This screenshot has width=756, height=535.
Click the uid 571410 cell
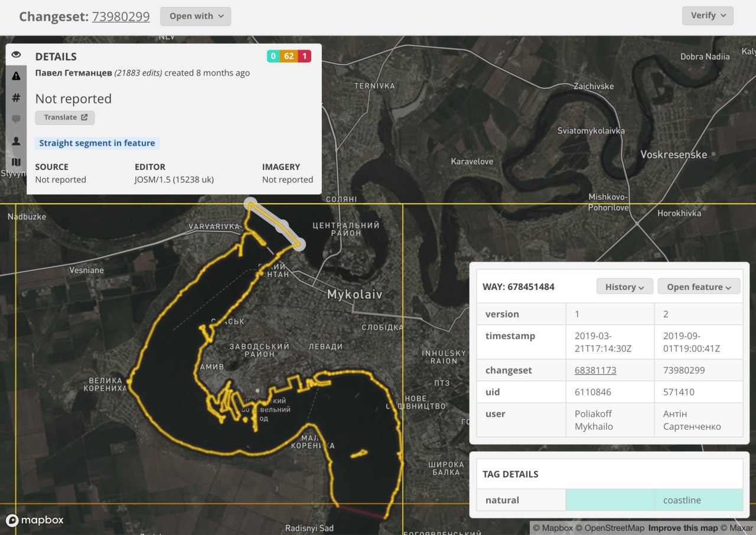699,392
